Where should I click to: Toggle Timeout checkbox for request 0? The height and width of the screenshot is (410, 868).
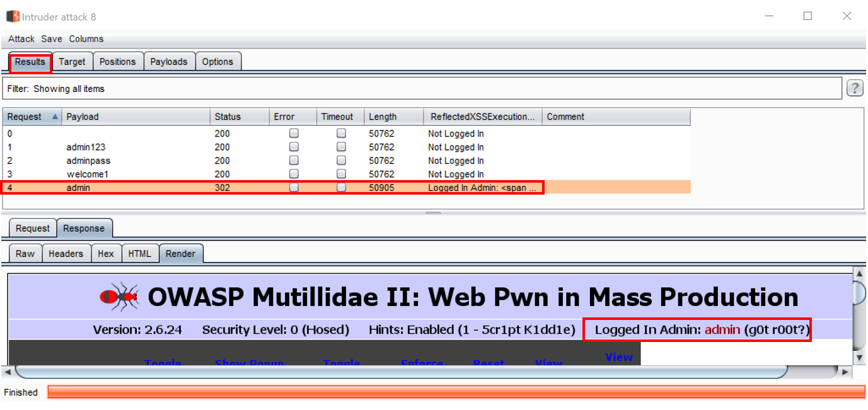point(341,134)
